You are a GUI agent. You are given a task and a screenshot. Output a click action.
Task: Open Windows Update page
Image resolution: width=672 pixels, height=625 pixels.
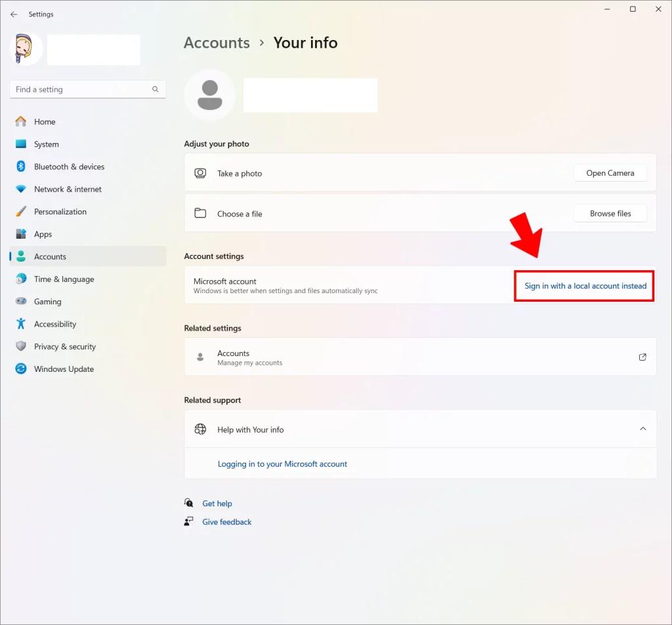point(88,369)
